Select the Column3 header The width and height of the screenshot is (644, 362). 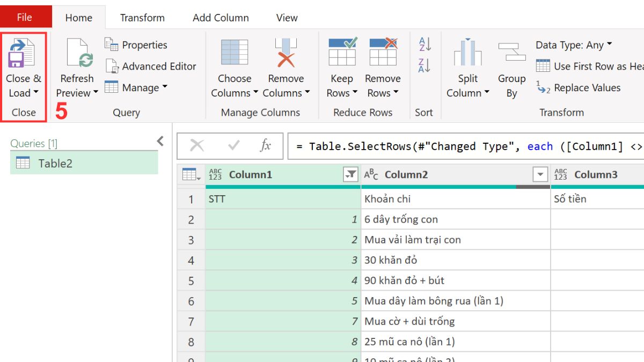point(597,175)
